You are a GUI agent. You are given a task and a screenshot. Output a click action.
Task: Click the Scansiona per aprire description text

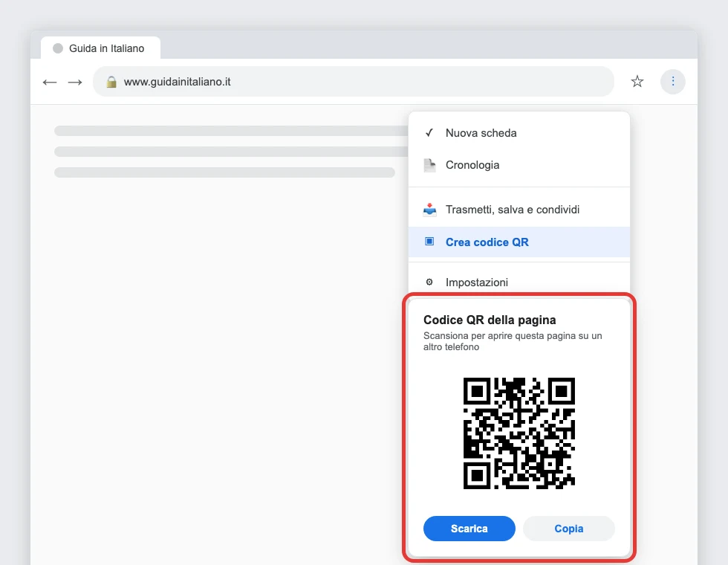[x=513, y=341]
